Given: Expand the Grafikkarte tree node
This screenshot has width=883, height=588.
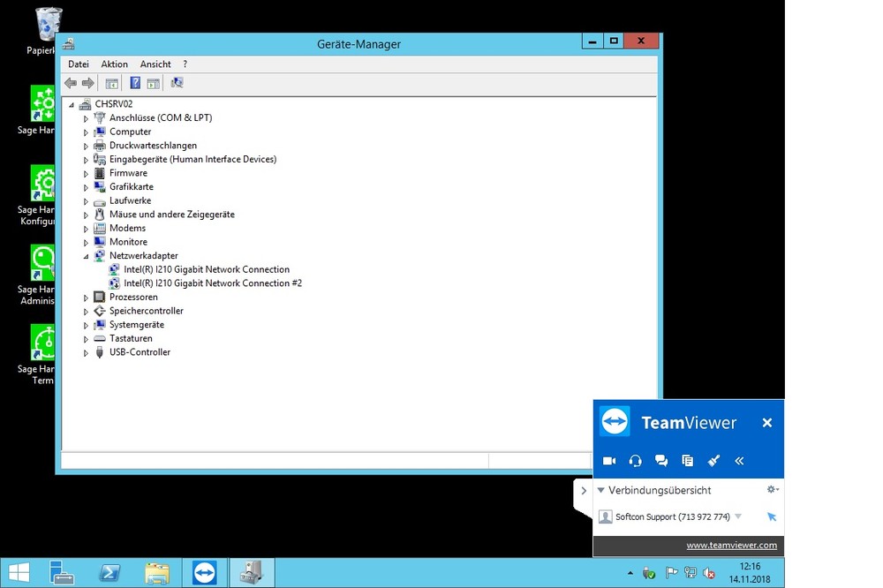Looking at the screenshot, I should point(87,187).
